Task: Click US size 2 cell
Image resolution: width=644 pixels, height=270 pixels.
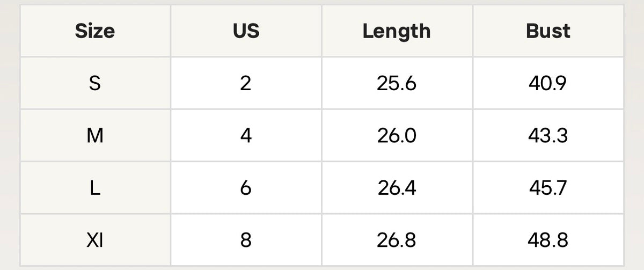Action: point(246,83)
